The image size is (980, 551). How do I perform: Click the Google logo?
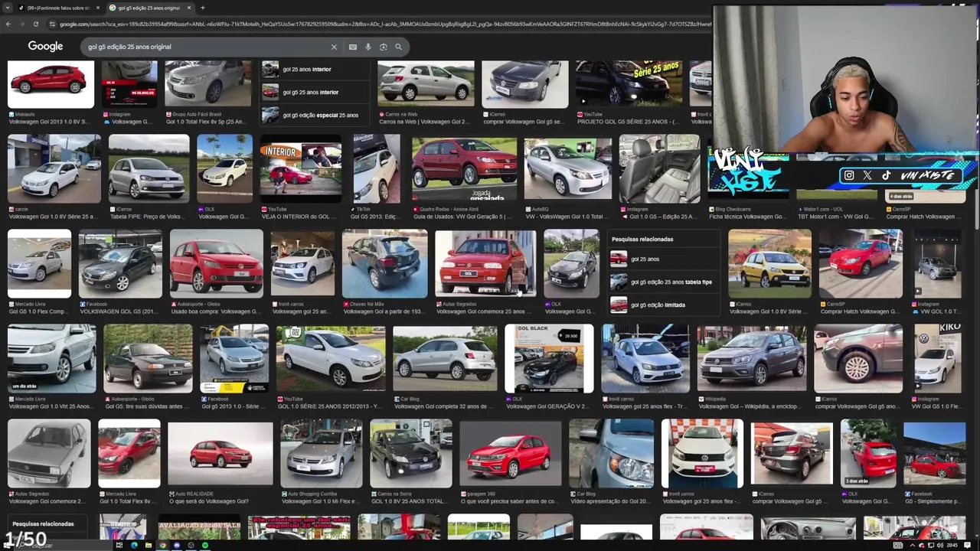tap(45, 47)
